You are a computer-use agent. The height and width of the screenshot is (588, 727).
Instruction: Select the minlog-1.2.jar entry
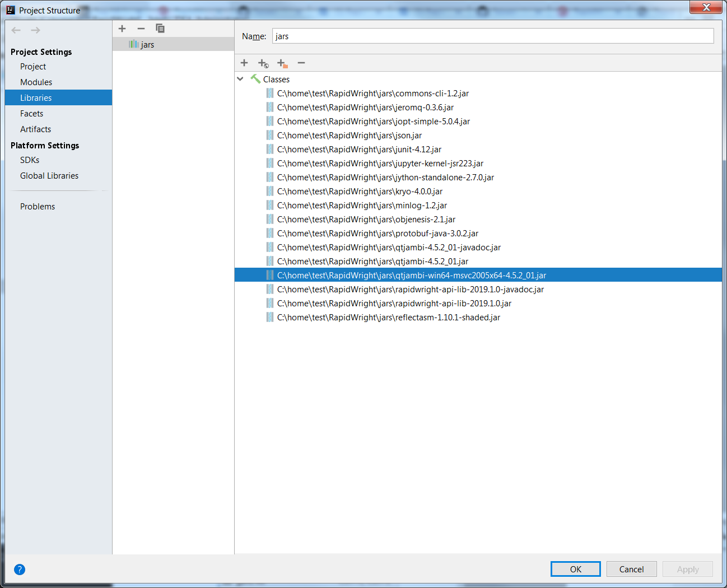(362, 205)
